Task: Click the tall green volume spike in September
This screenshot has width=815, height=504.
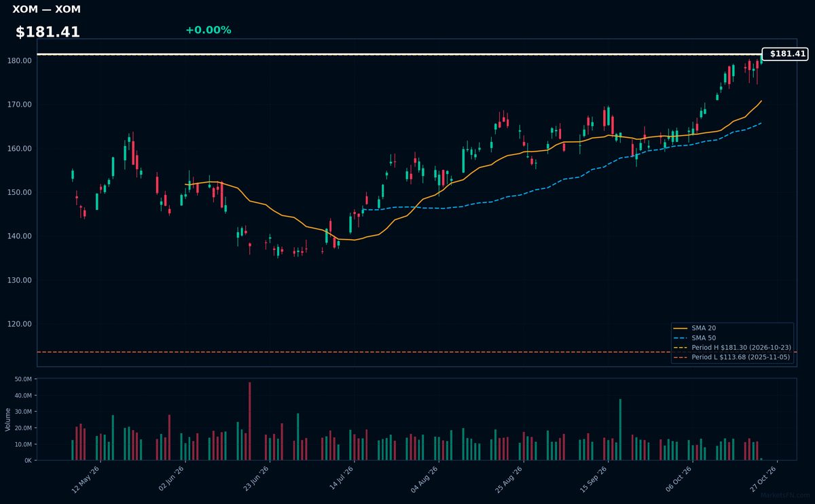Action: [x=620, y=429]
